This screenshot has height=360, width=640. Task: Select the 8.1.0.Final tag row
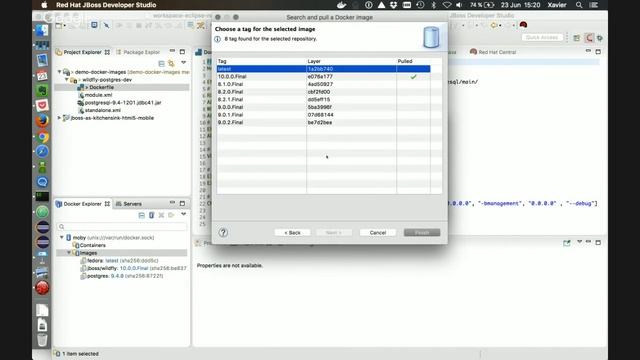(x=323, y=84)
